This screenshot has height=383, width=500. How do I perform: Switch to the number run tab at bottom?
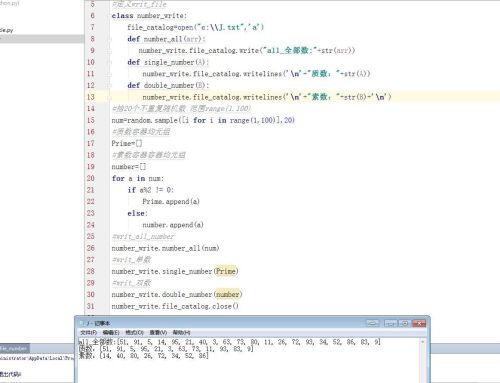[x=15, y=348]
